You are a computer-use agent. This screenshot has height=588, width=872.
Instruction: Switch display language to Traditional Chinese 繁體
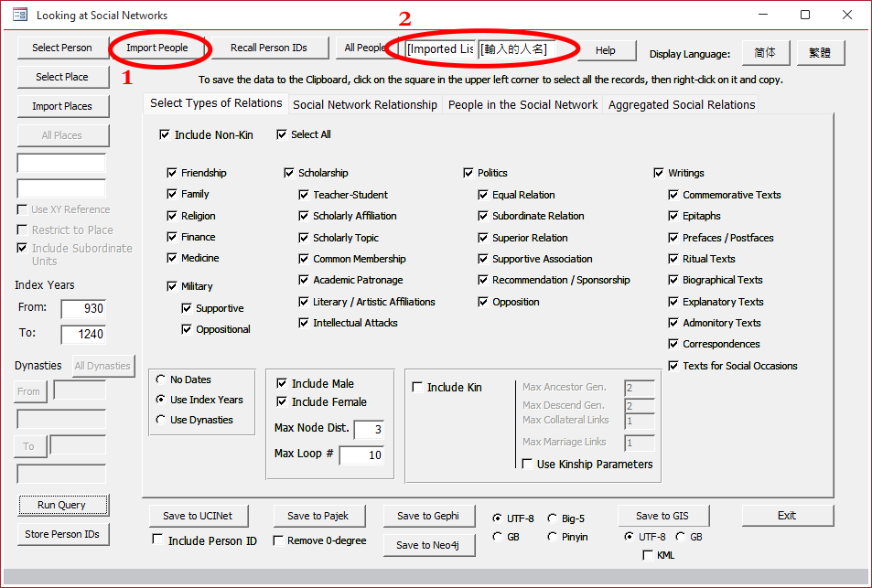(x=820, y=53)
